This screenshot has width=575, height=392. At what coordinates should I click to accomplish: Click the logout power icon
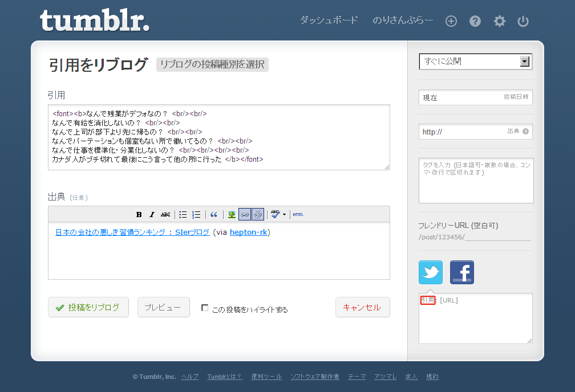tap(523, 21)
